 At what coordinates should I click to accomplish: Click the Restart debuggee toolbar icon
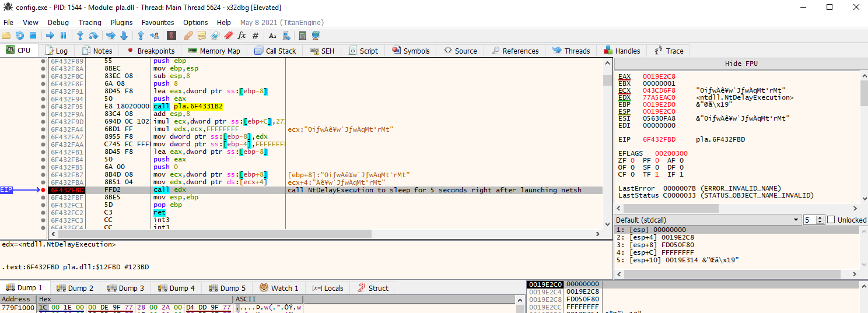(x=20, y=36)
